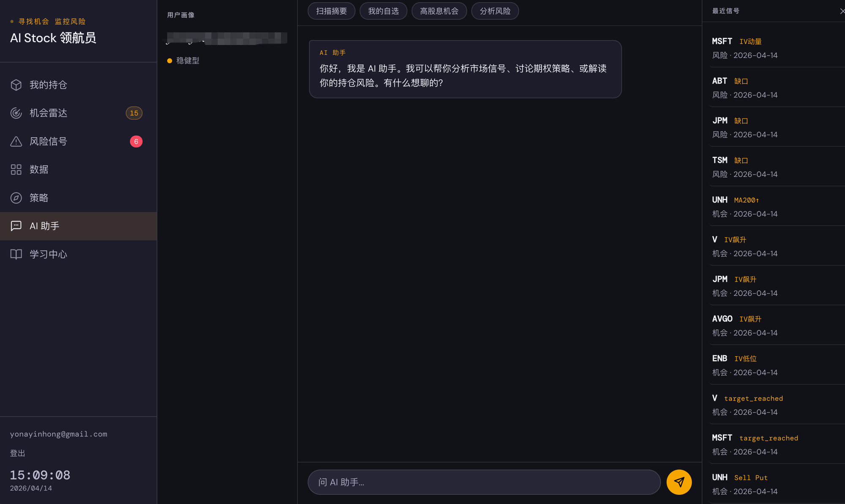
Task: Select the 机会雷达 radar icon
Action: (x=16, y=113)
